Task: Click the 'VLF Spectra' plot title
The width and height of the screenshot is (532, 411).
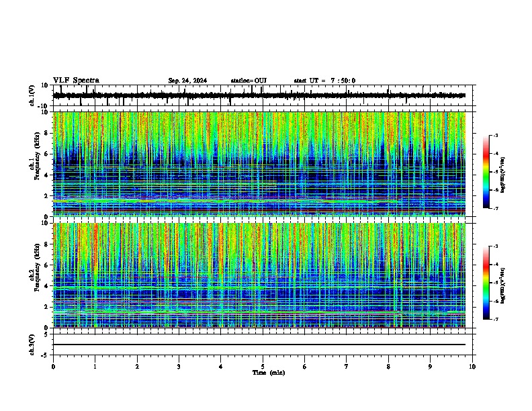Action: [76, 81]
